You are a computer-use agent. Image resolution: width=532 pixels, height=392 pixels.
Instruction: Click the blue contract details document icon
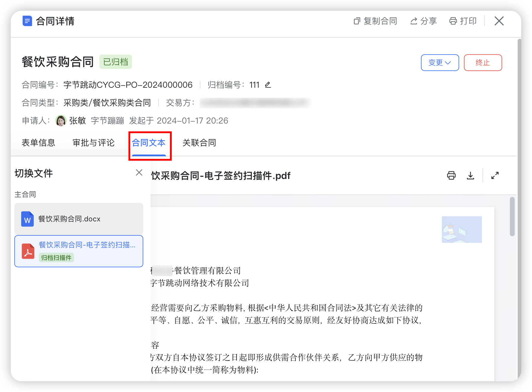coord(27,21)
